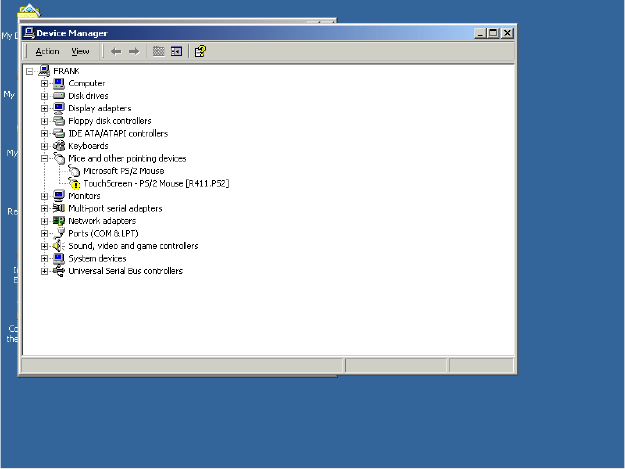Click the grid view toolbar icon
Viewport: 625px width, 469px height.
[159, 51]
